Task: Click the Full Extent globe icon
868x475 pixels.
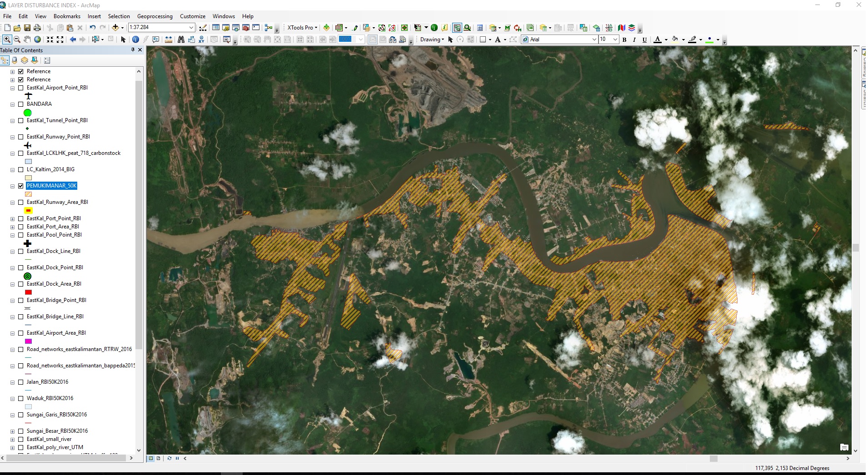Action: [38, 40]
